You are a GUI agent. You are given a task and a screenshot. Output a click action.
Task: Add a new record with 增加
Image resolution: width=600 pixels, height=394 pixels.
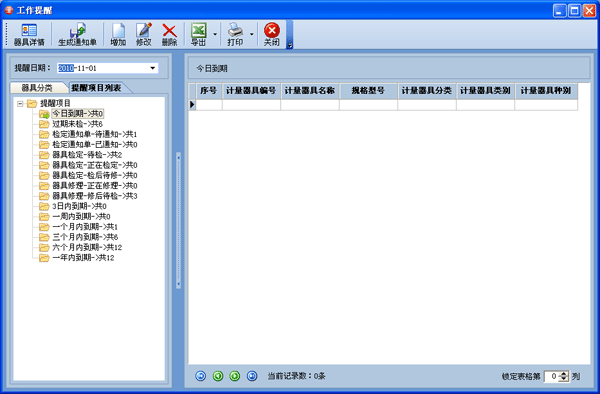(118, 34)
